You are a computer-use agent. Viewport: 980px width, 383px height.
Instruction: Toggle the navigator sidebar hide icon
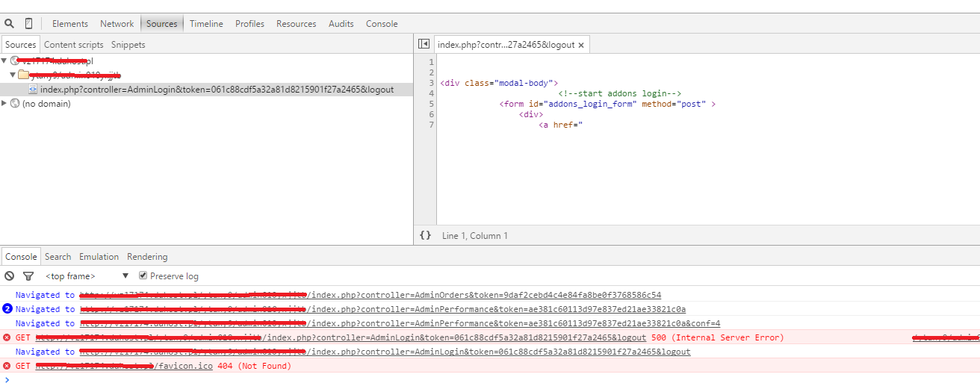[x=424, y=44]
